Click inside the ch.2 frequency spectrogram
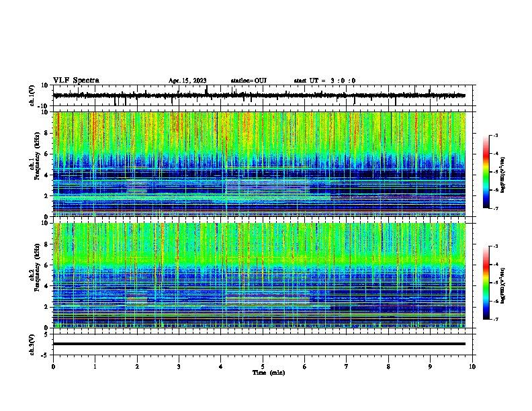Screen dimensions: 532x411 coord(259,275)
